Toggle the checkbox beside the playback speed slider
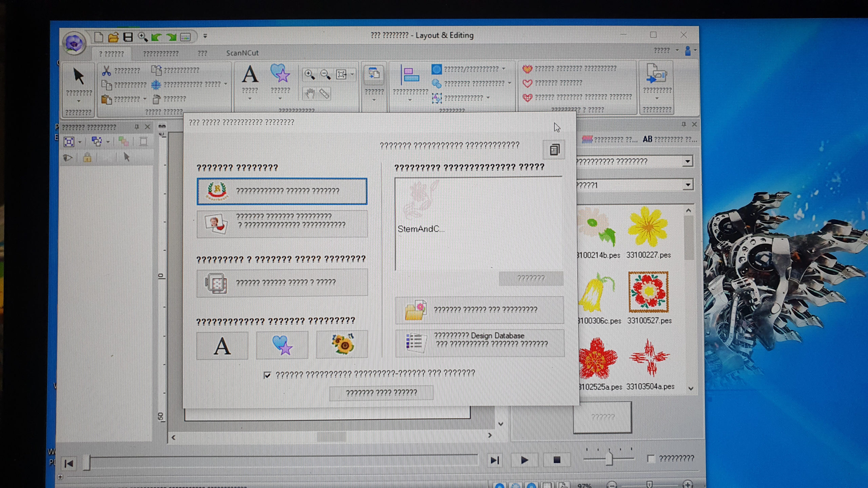Viewport: 868px width, 488px height. pos(650,459)
